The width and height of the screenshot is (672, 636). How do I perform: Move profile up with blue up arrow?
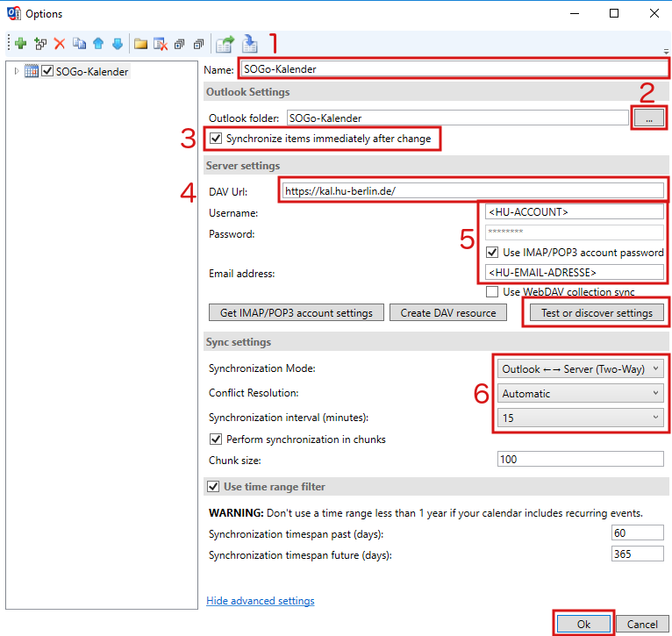pyautogui.click(x=98, y=43)
